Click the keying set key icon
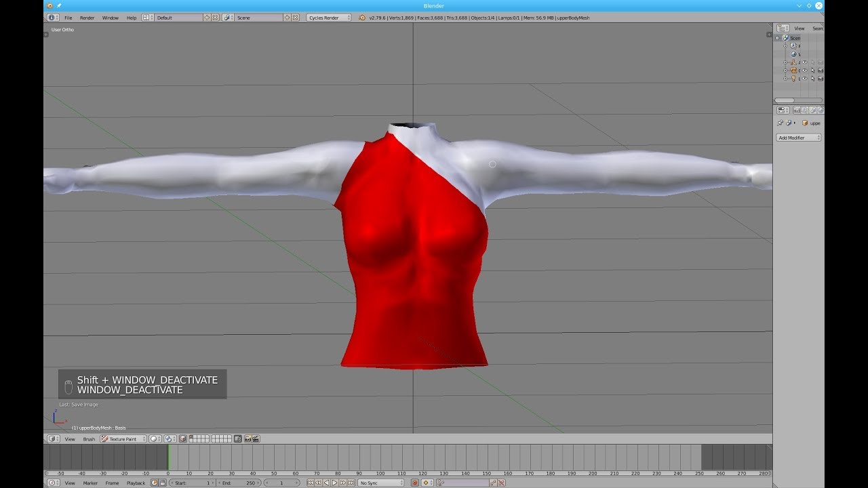The width and height of the screenshot is (868, 488). 440,483
